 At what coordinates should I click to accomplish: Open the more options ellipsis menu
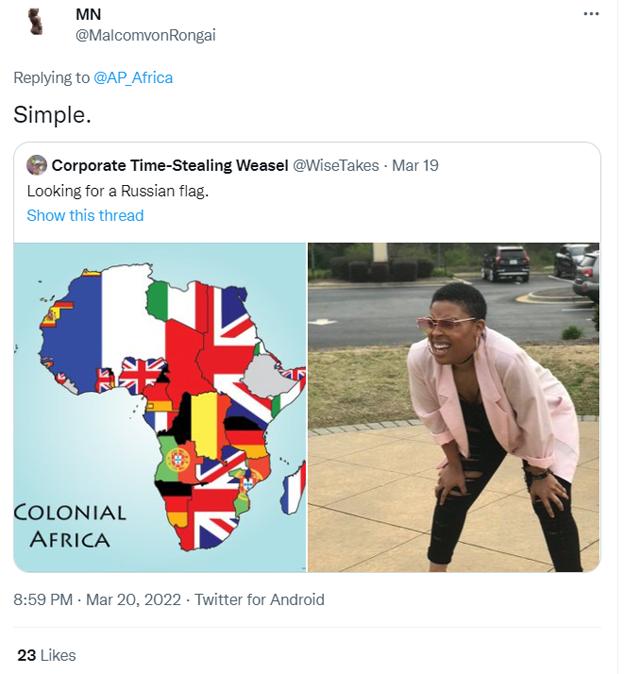pos(591,14)
